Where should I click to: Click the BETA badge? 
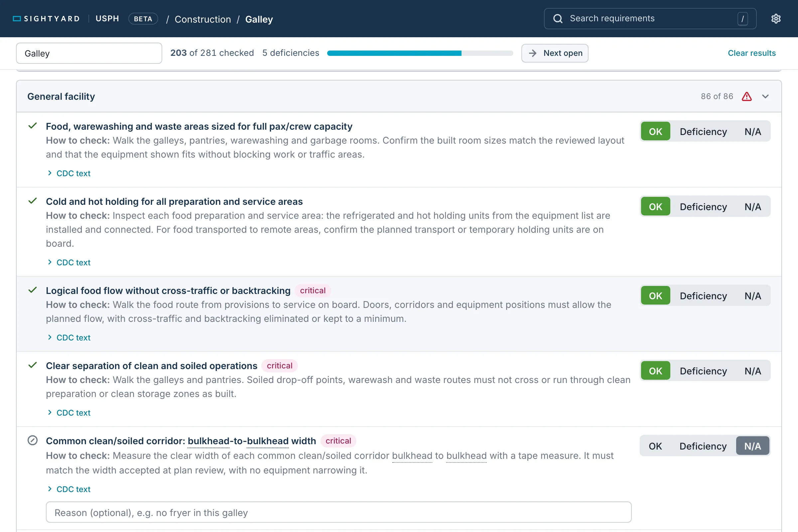coord(143,19)
